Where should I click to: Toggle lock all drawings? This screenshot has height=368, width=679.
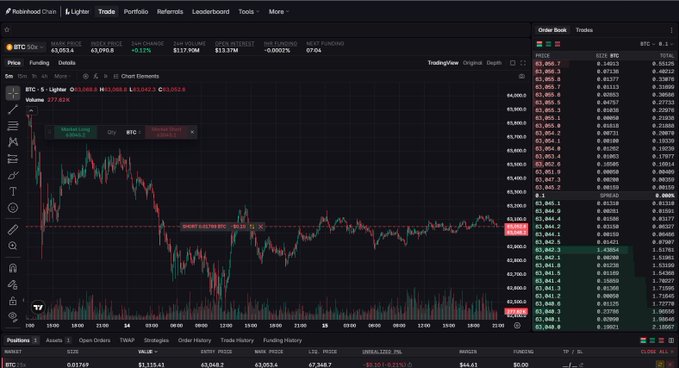13,301
